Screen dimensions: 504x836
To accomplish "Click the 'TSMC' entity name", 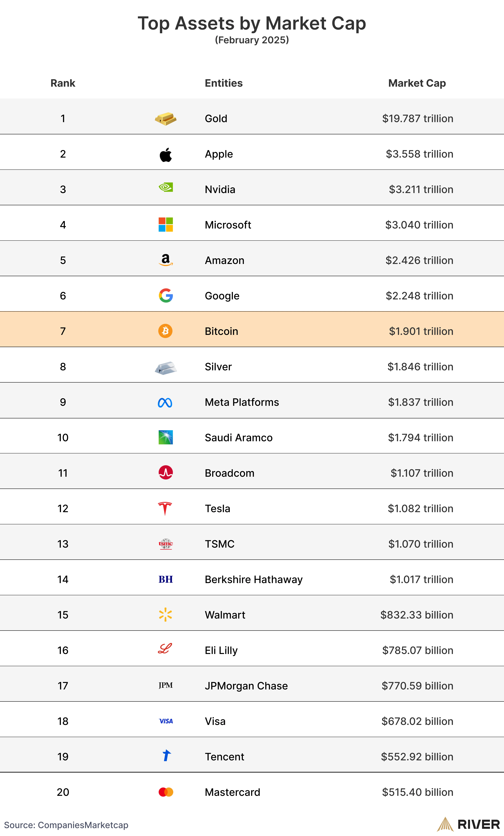I will pos(220,544).
